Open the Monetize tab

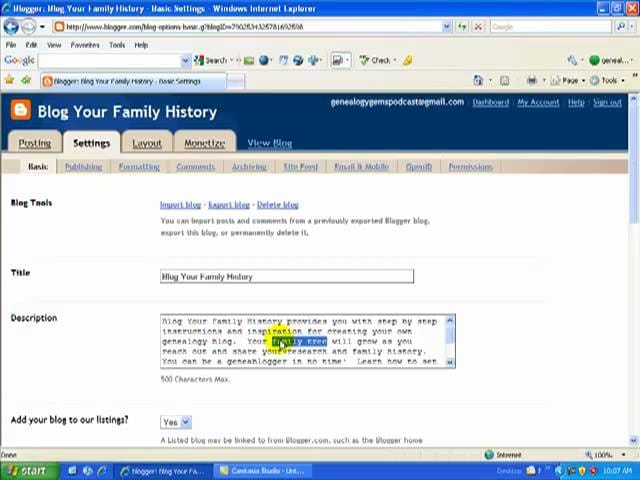pos(204,143)
